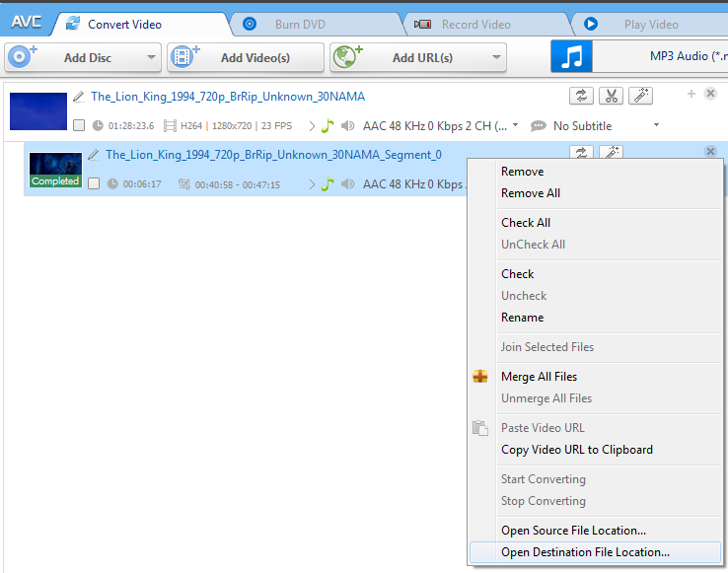Click the pencil rename icon of first video
The height and width of the screenshot is (573, 728).
click(x=79, y=97)
